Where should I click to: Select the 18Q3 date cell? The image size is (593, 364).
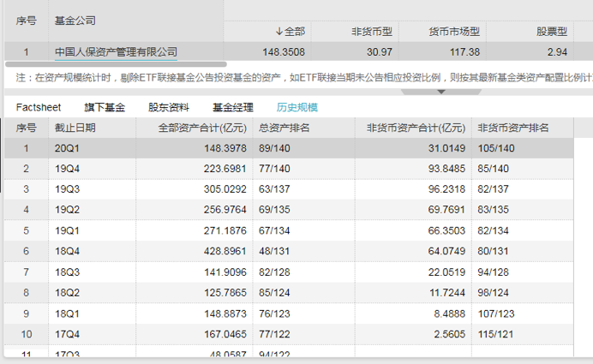pyautogui.click(x=67, y=272)
